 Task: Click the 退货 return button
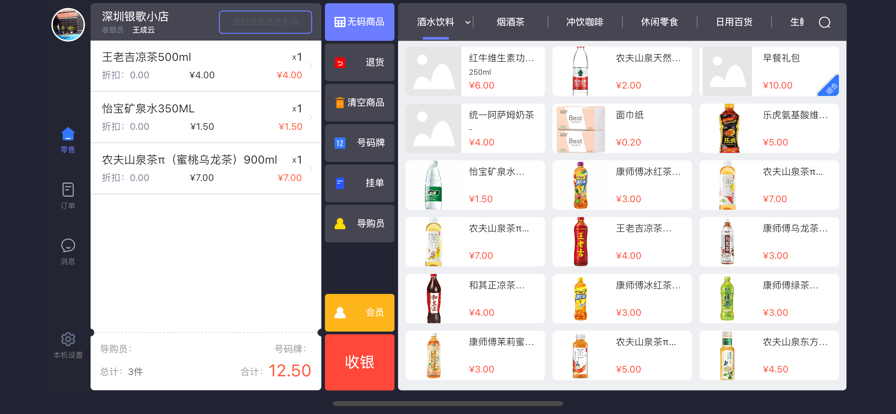[x=359, y=63]
